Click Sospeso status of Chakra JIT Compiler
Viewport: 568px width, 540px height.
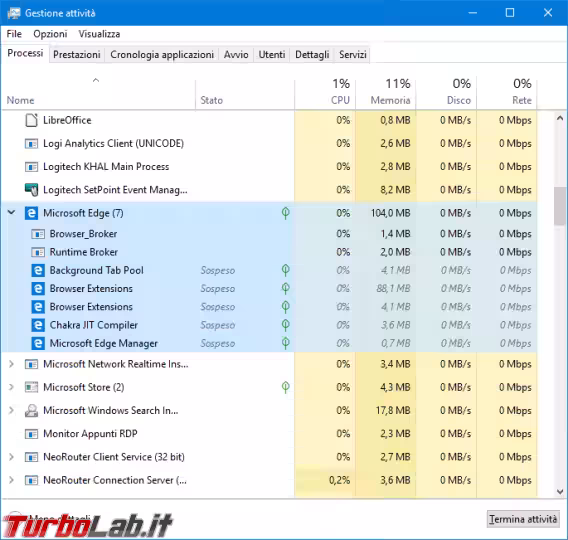[x=218, y=325]
